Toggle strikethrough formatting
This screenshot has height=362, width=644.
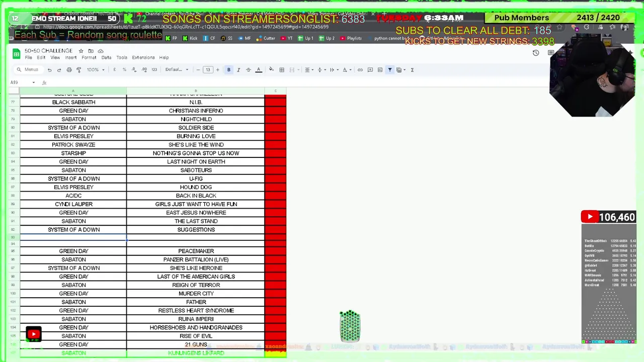pos(248,70)
